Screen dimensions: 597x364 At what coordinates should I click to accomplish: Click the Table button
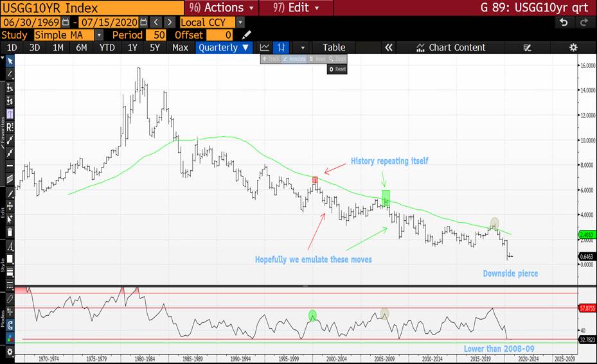[334, 48]
